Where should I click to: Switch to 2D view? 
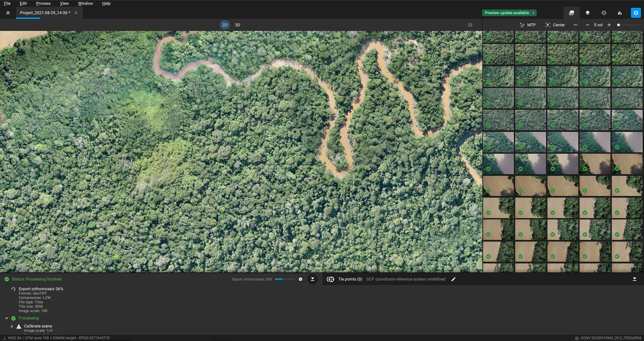[225, 25]
